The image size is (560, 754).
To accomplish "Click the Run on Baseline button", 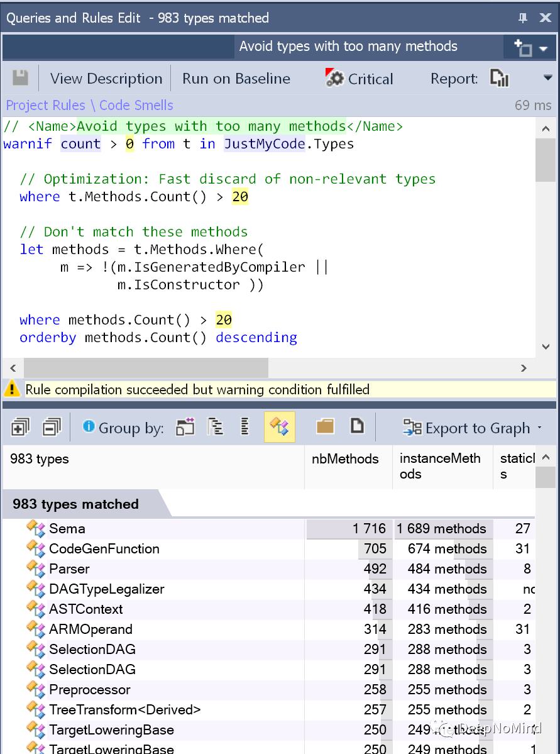I will 236,79.
